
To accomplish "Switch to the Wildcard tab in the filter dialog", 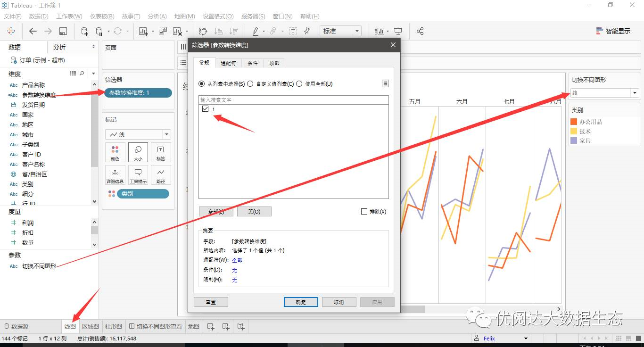I will click(x=228, y=63).
